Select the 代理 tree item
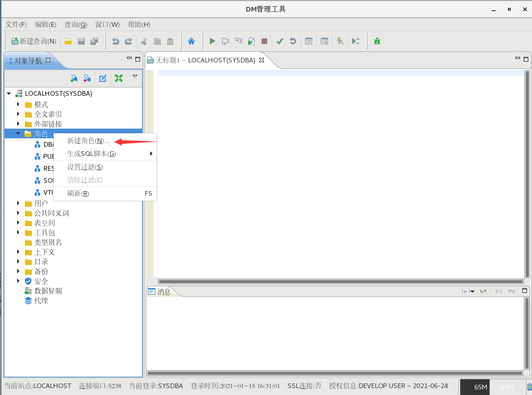This screenshot has height=395, width=532. [x=37, y=301]
